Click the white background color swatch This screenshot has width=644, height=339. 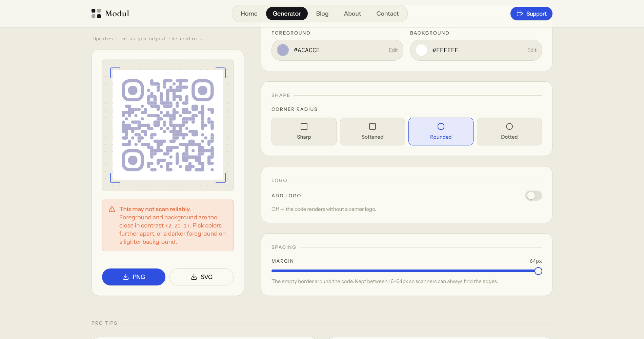(x=422, y=50)
